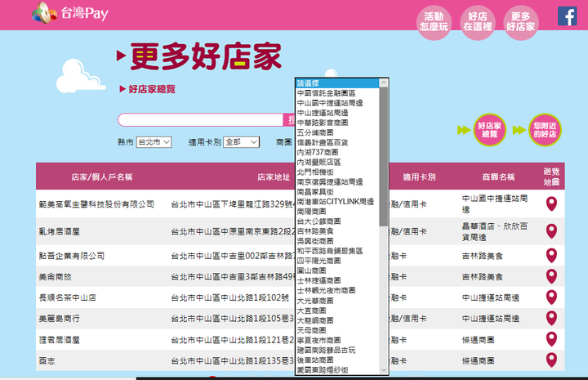Select 士林觀光夜市商圈 list entry

click(x=337, y=290)
